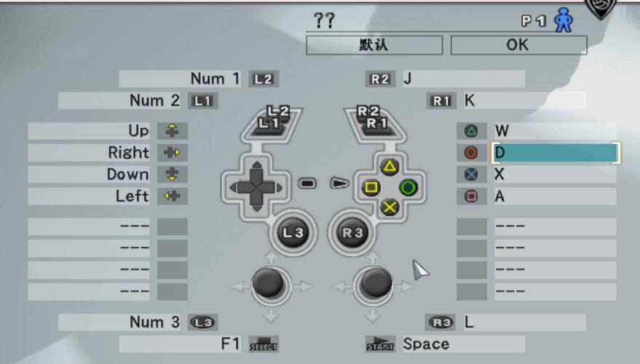Image resolution: width=640 pixels, height=364 pixels.
Task: Select the X binding field for Cross
Action: (556, 174)
